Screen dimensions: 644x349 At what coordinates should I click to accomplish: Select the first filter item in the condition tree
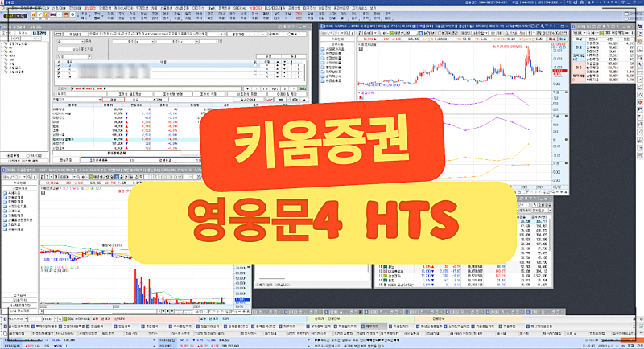17,43
